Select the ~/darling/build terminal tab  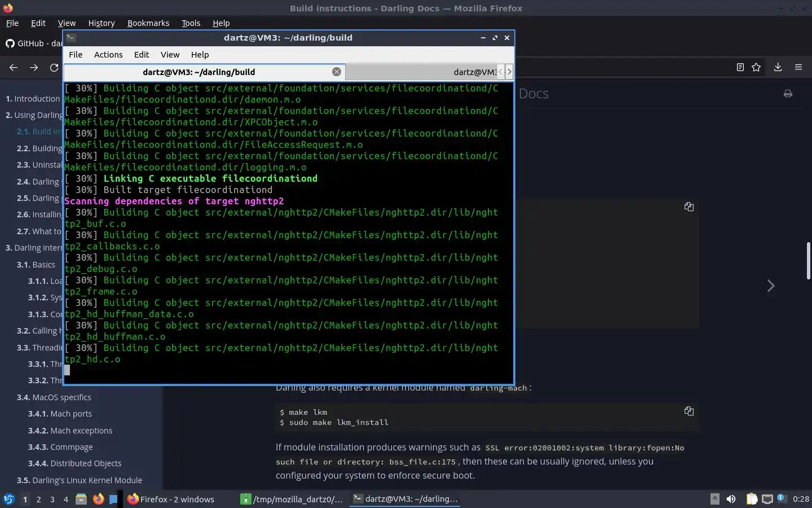click(x=204, y=72)
